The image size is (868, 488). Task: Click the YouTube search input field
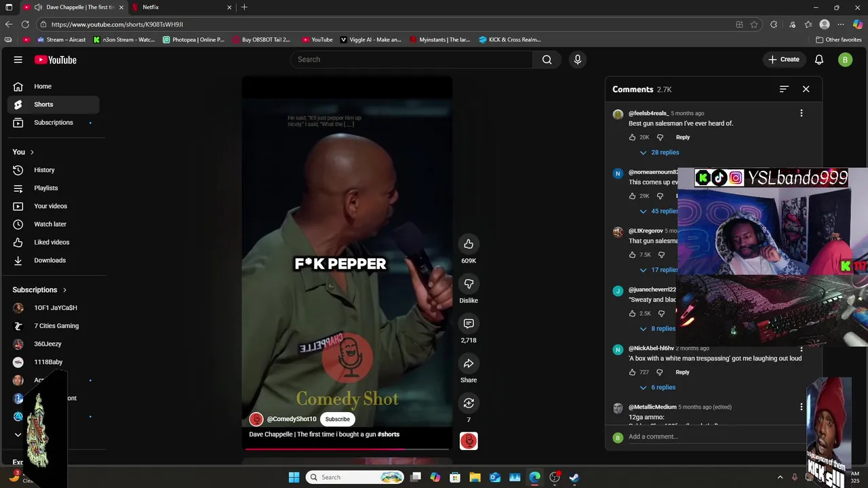pos(411,60)
